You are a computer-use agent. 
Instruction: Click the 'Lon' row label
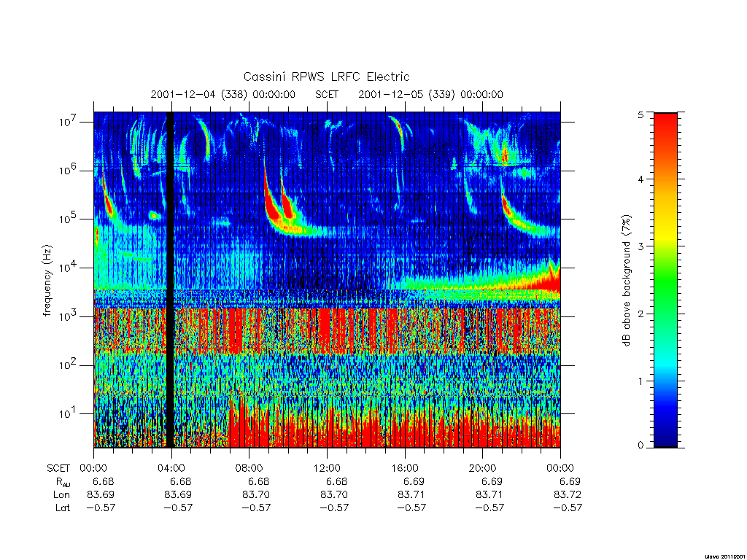pos(61,495)
